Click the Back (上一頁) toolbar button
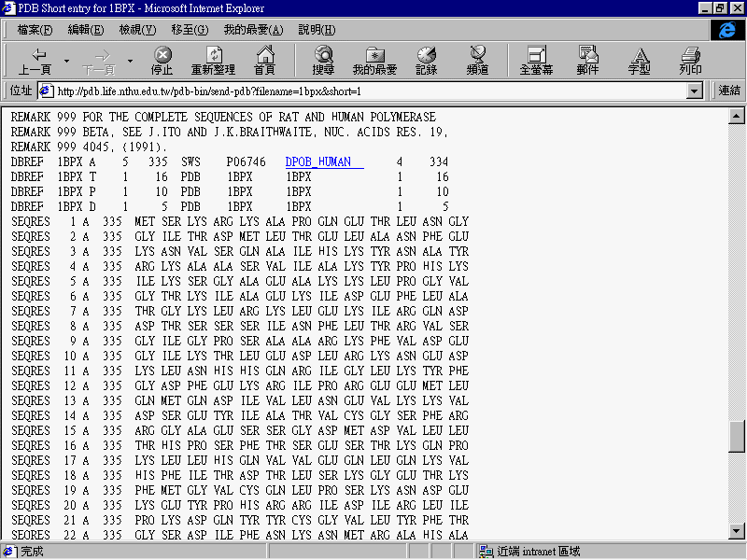The image size is (747, 560). [35, 61]
